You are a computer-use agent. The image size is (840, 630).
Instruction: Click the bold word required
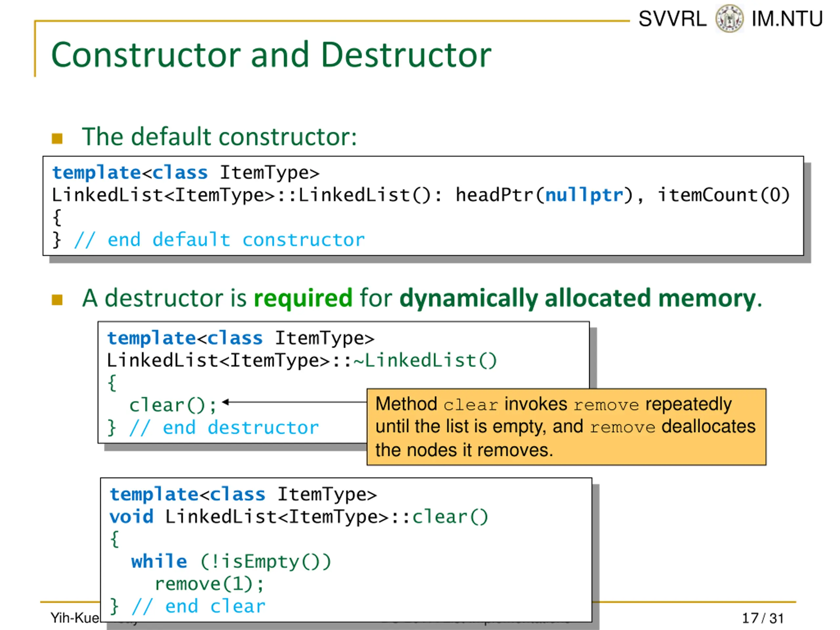[303, 298]
